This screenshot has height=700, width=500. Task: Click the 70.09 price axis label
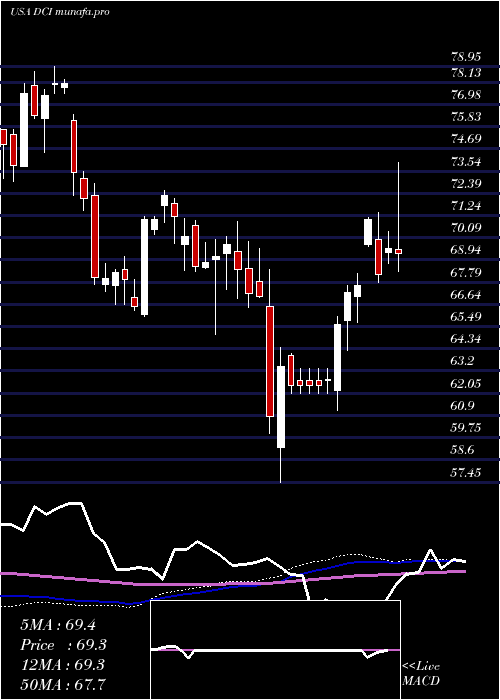467,228
